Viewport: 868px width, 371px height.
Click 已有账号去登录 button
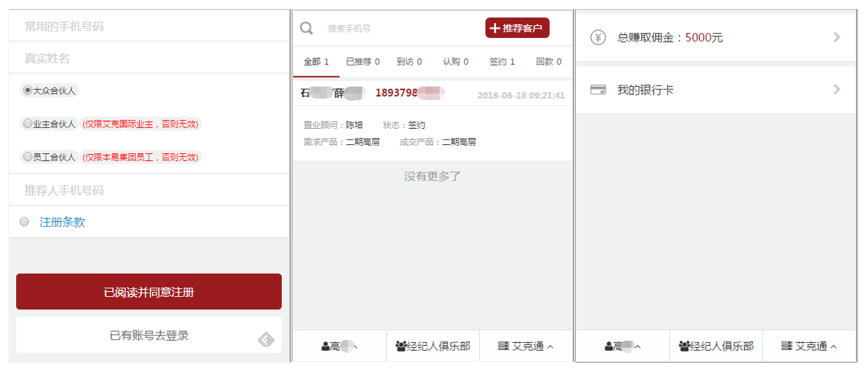(x=149, y=335)
